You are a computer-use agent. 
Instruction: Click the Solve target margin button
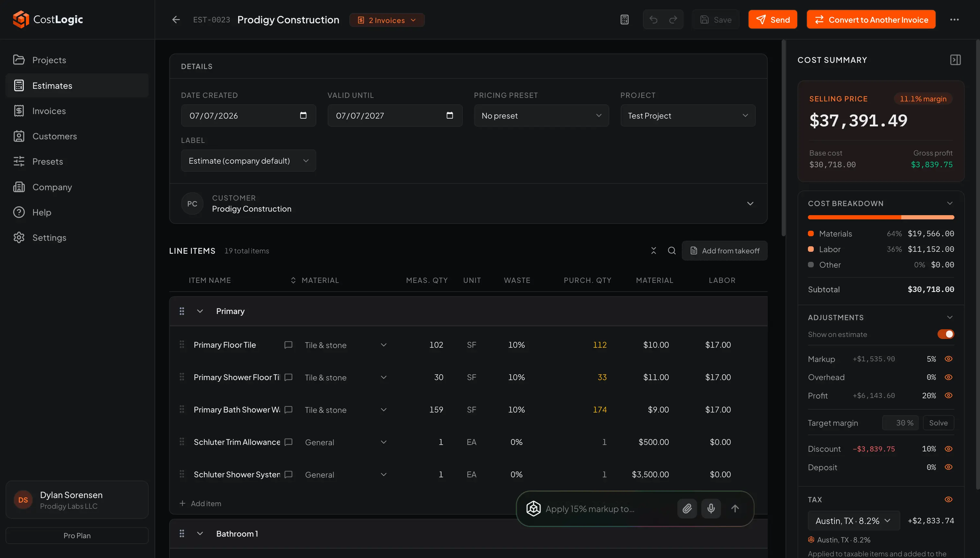[x=938, y=423]
